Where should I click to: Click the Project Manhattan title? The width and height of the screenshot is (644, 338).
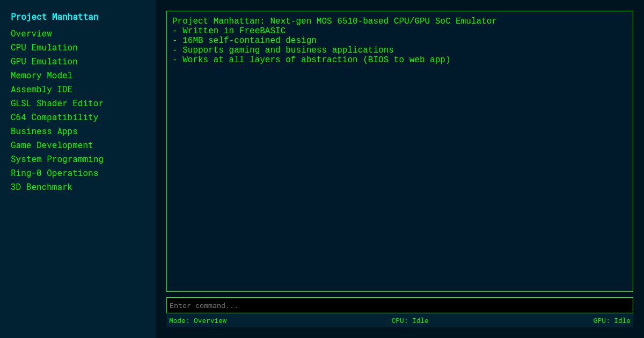click(x=54, y=17)
